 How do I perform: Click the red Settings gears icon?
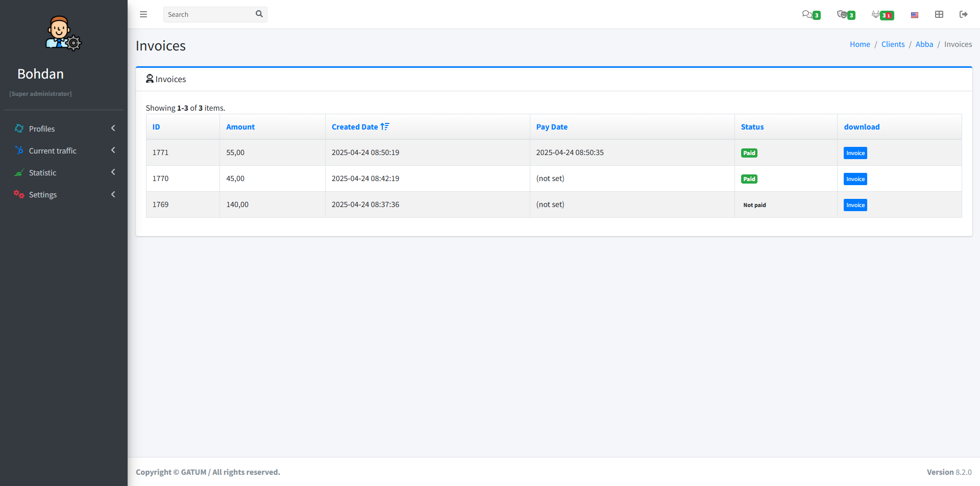tap(19, 194)
